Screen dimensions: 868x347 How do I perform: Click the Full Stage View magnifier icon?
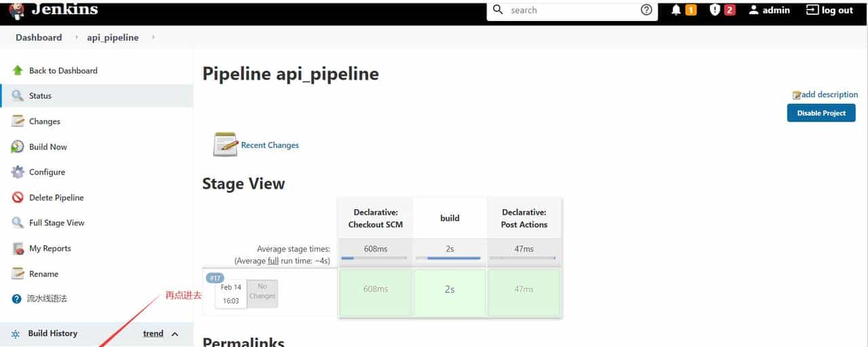pos(18,223)
